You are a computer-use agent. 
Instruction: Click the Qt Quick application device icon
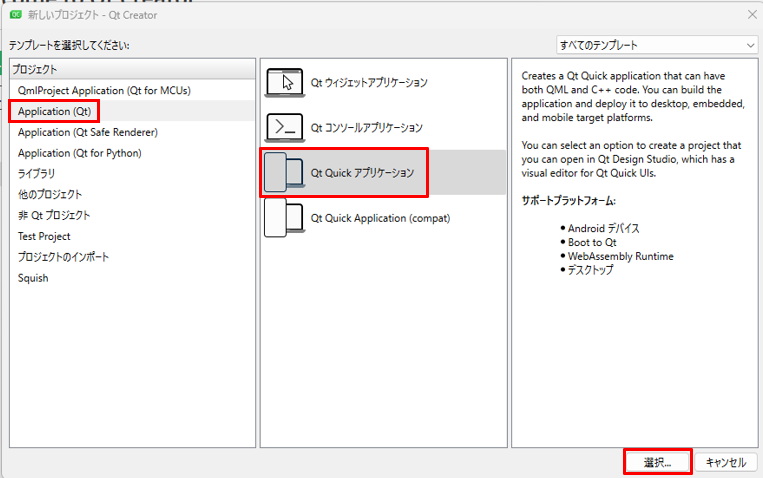click(284, 173)
